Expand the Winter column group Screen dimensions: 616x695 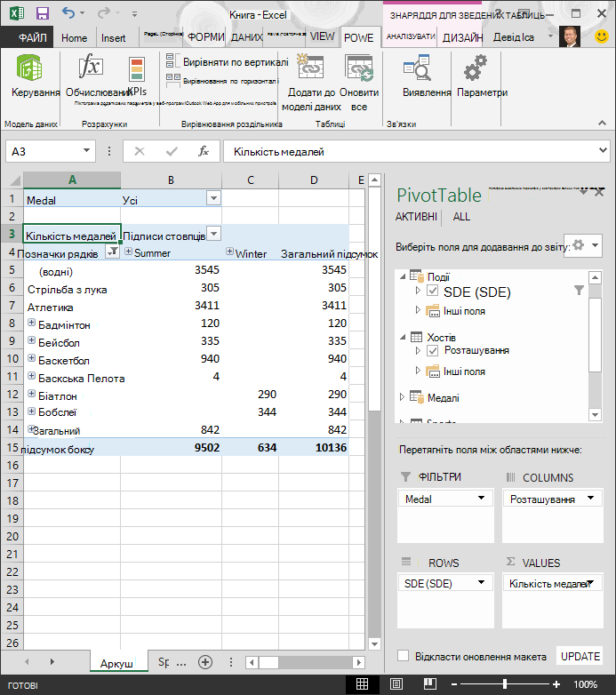(x=229, y=252)
